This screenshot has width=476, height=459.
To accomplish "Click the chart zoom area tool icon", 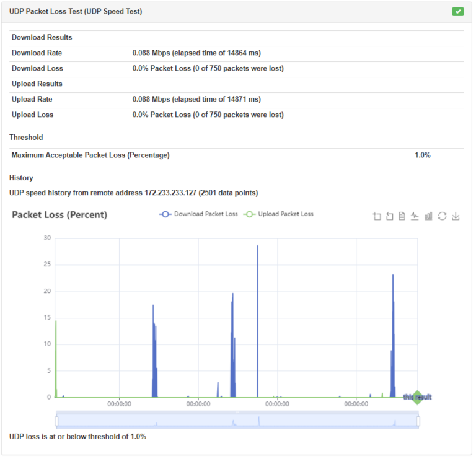I will 377,216.
